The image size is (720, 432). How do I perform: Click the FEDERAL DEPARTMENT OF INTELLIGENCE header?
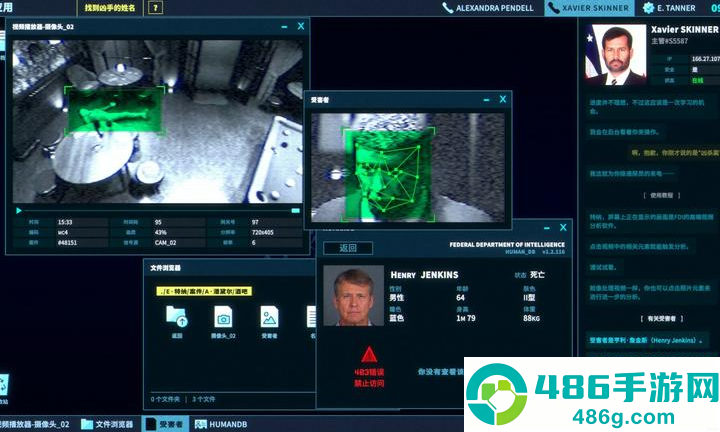[x=507, y=245]
